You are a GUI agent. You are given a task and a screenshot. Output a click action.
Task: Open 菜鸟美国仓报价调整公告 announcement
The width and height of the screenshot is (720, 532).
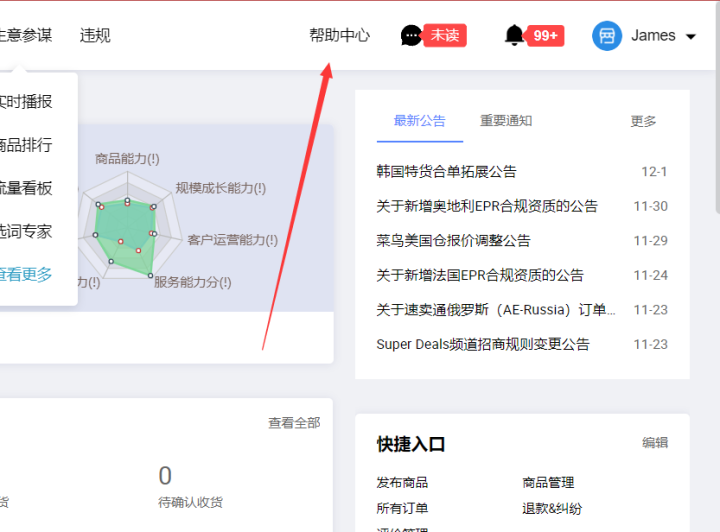click(x=453, y=241)
